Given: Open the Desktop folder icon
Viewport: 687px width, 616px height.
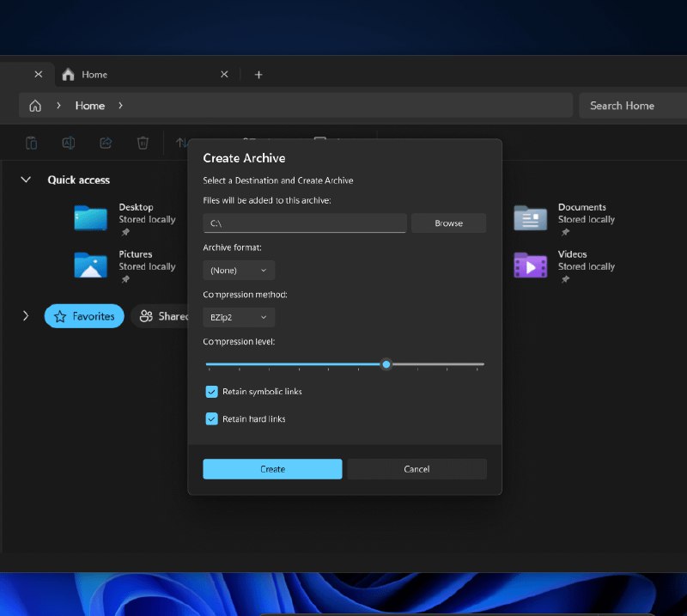Looking at the screenshot, I should tap(90, 218).
